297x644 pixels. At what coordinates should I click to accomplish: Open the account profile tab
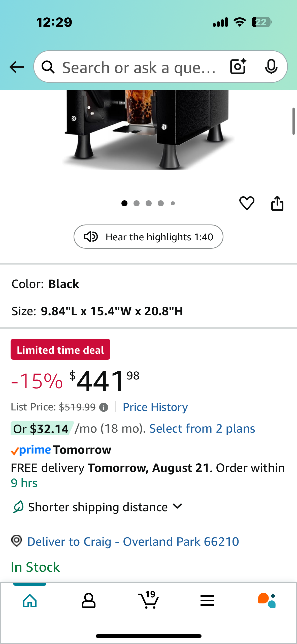point(89,601)
